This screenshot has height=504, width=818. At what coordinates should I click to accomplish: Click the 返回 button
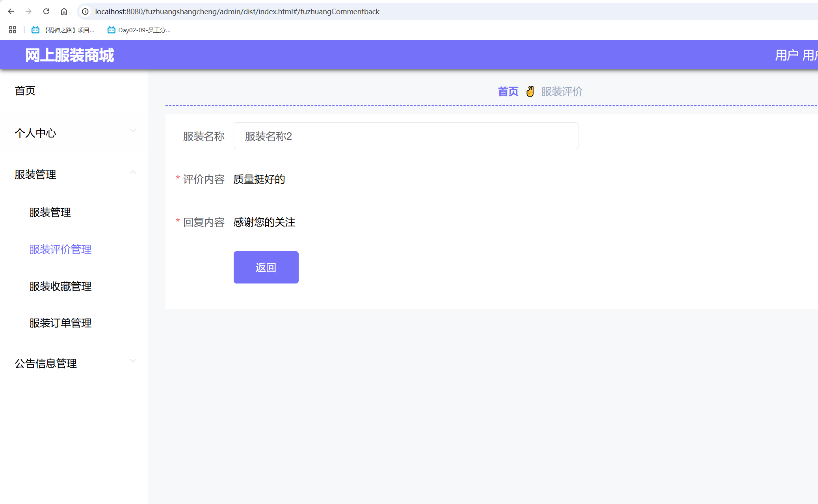266,267
